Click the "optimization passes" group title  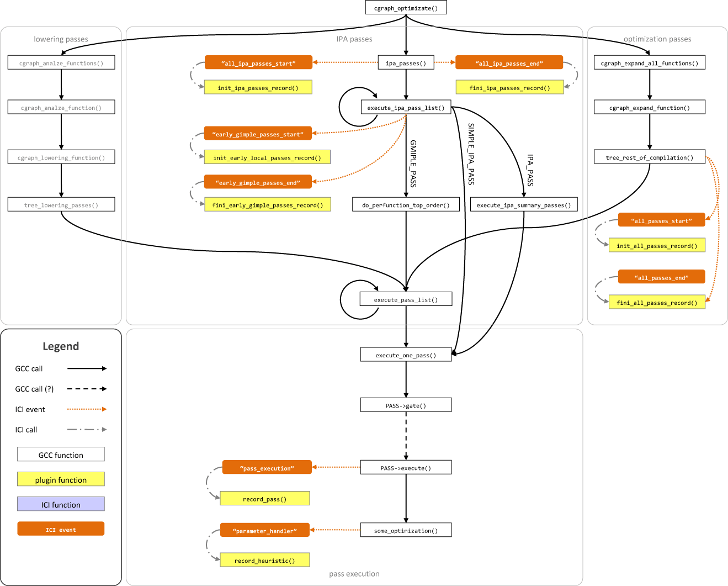pos(657,39)
